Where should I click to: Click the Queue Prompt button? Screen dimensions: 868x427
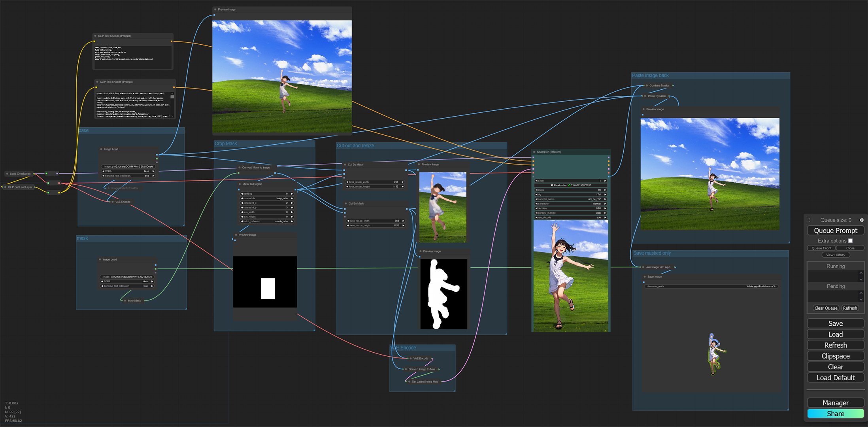835,231
